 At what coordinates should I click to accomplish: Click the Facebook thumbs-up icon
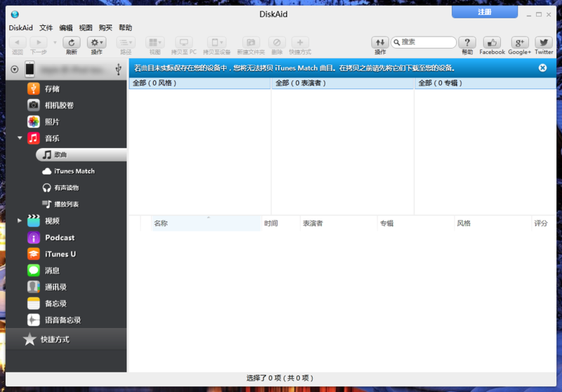492,42
